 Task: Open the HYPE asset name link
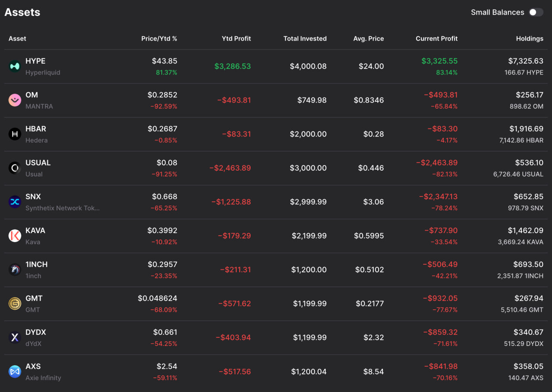(x=35, y=61)
